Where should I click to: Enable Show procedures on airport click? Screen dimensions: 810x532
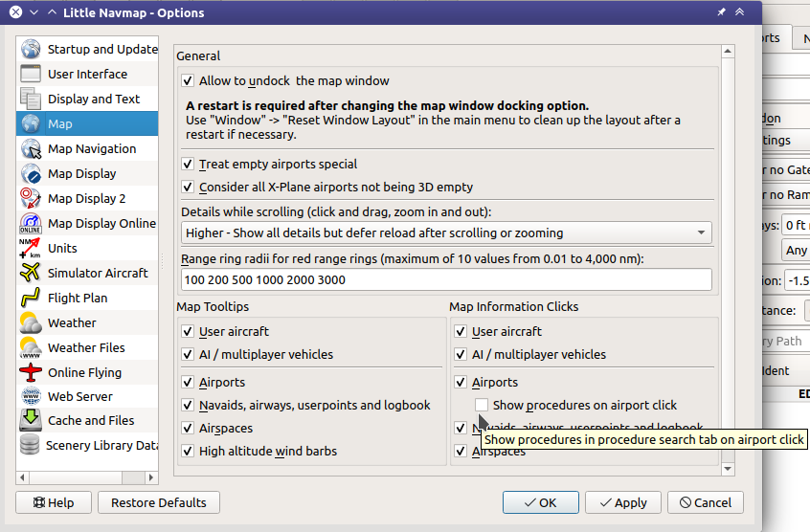point(482,405)
